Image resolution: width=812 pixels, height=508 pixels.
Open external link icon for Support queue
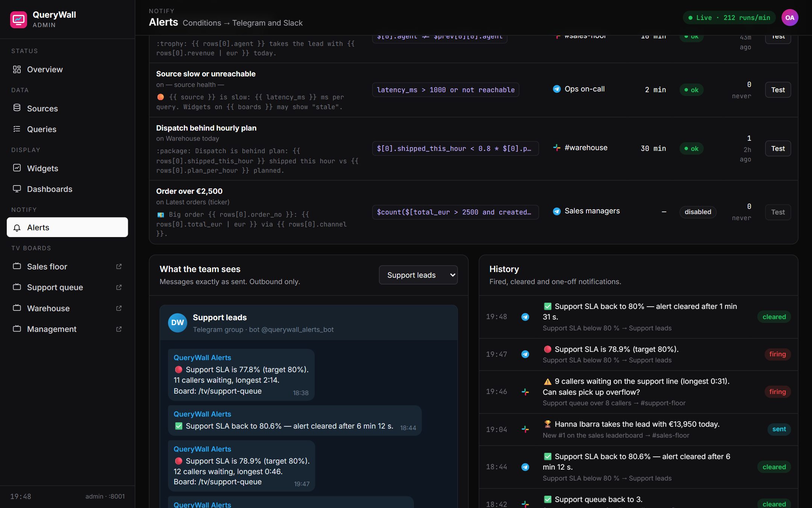[x=119, y=287]
